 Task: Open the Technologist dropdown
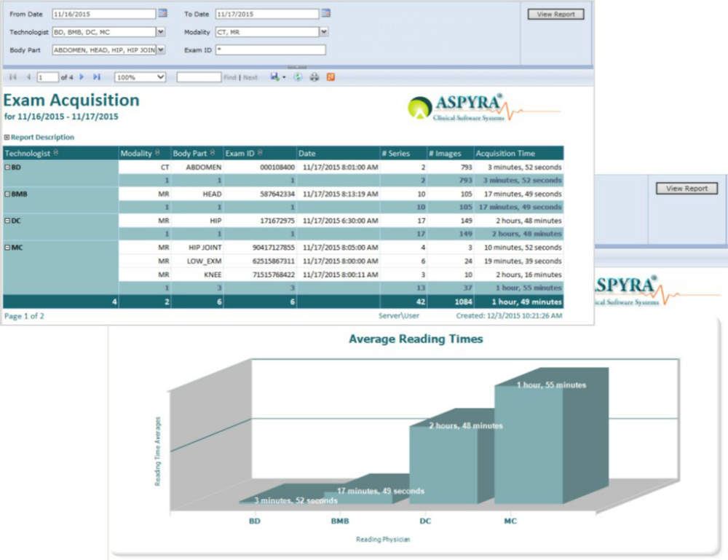161,32
